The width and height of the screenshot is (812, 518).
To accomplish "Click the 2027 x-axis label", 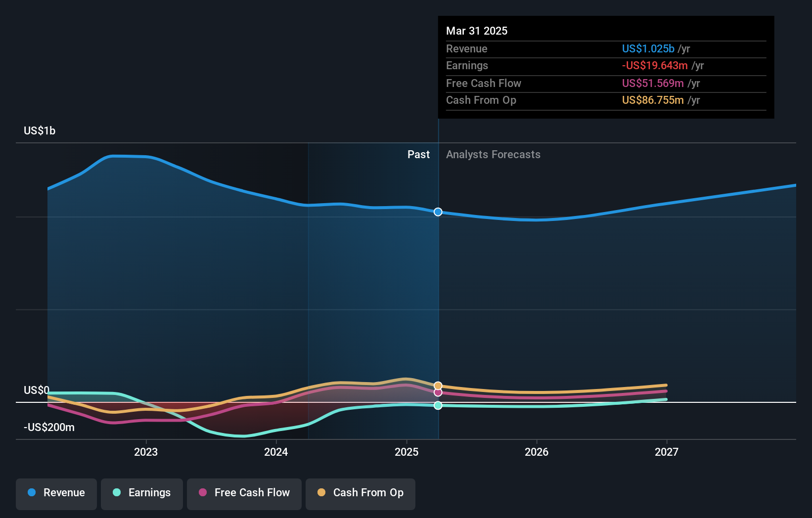I will (667, 452).
